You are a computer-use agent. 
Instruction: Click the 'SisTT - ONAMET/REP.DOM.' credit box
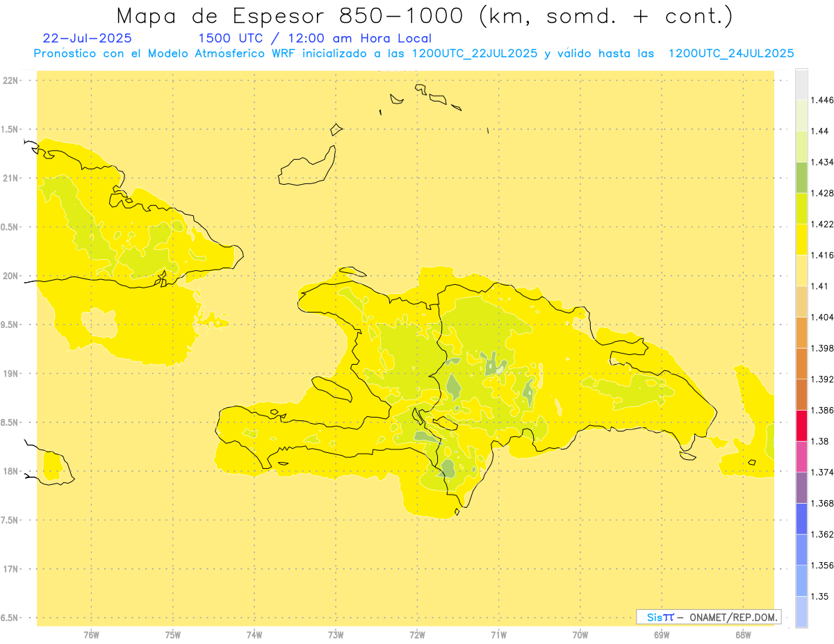click(709, 617)
